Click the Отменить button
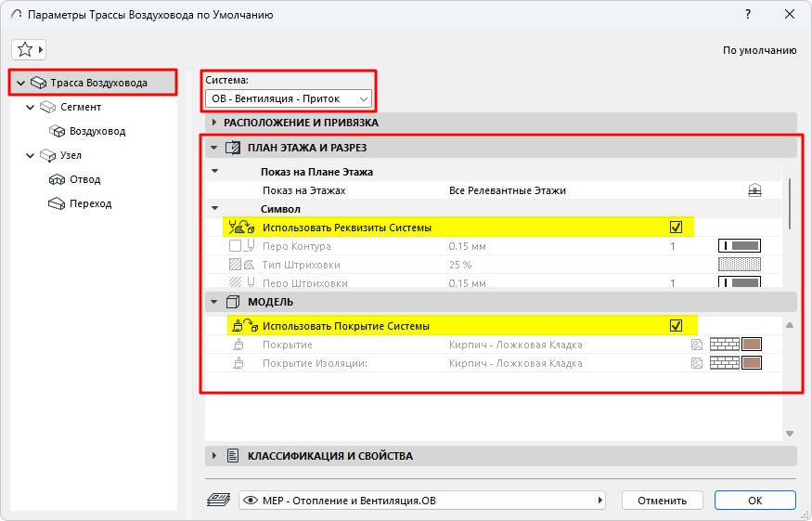The image size is (812, 521). [662, 501]
